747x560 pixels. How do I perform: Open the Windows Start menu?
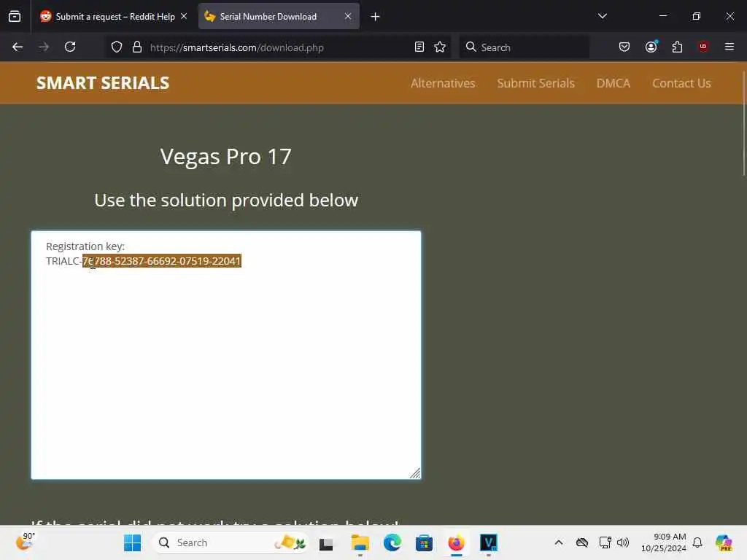[x=133, y=542]
